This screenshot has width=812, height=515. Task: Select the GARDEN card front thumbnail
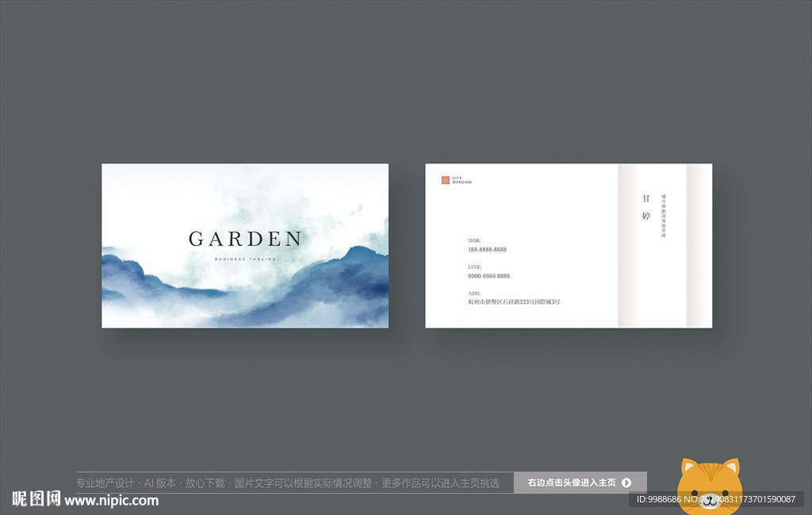point(245,245)
